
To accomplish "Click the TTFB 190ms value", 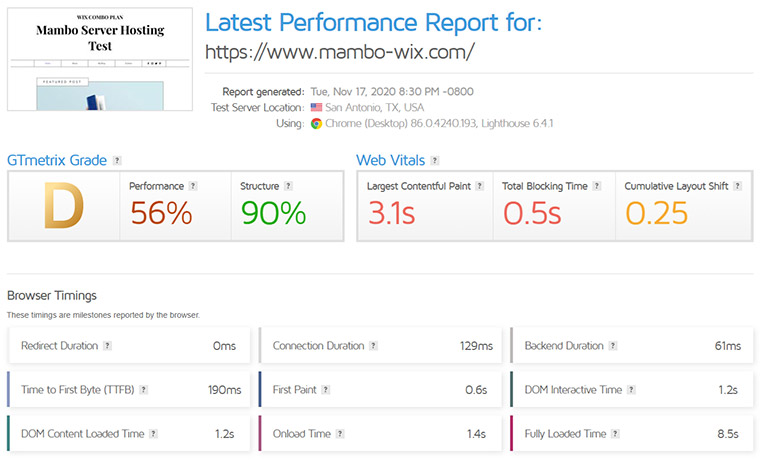I will point(225,390).
